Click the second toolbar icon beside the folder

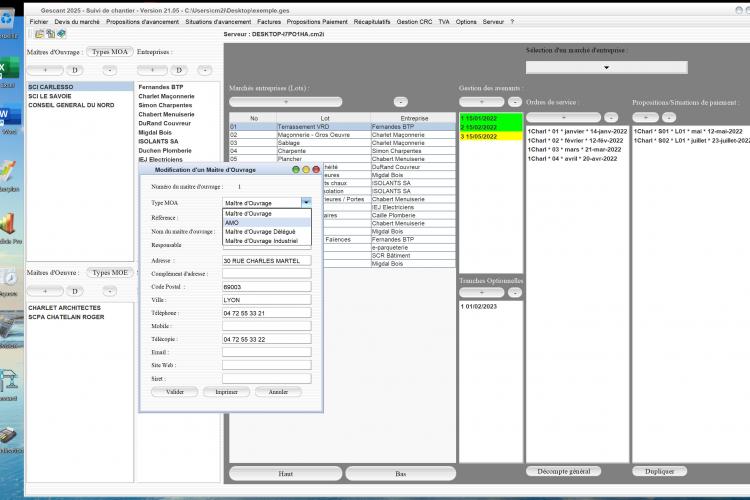[x=50, y=34]
